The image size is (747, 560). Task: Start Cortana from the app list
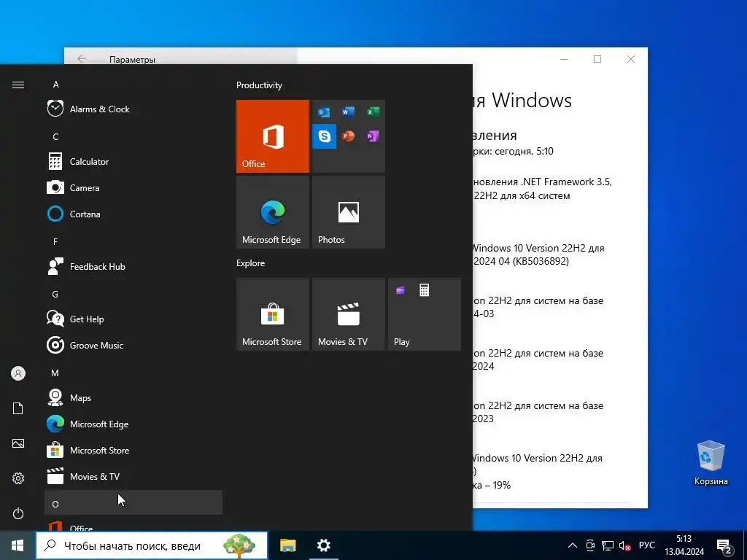pos(133,214)
